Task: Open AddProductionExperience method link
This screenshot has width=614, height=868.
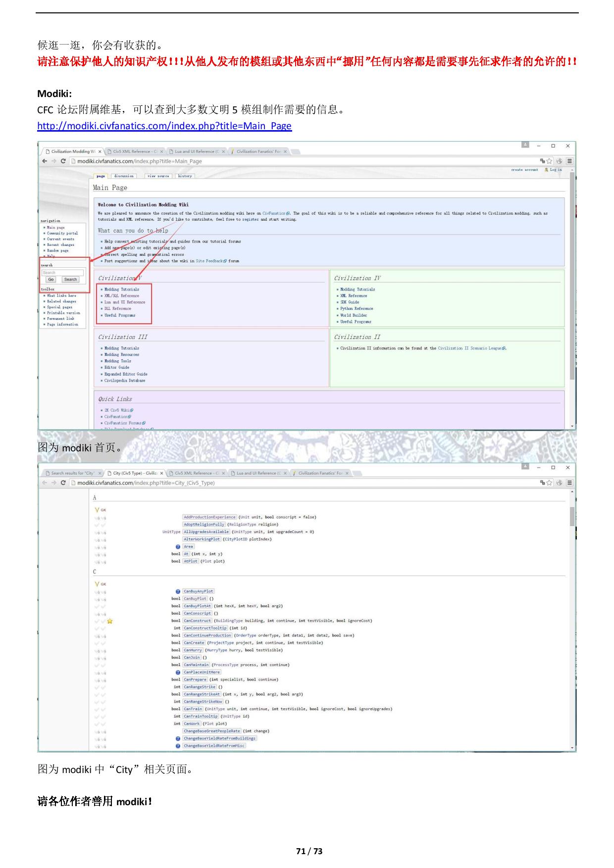Action: tap(210, 517)
